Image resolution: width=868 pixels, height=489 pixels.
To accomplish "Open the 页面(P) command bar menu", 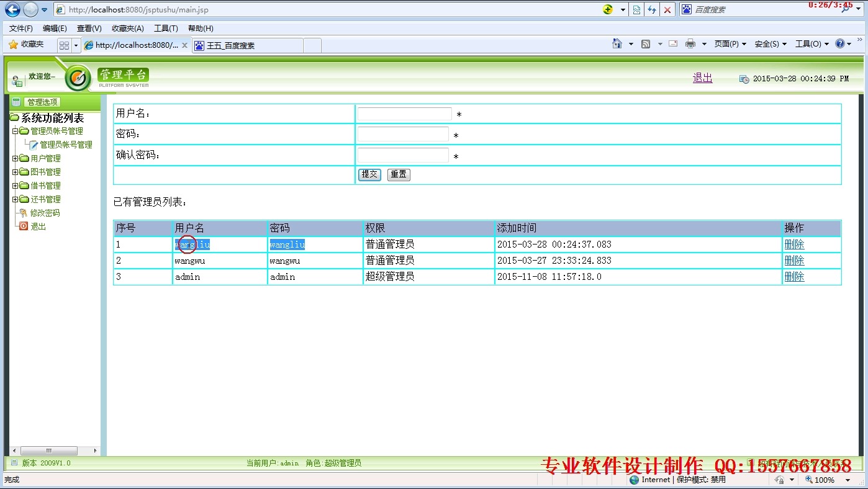I will coord(730,44).
